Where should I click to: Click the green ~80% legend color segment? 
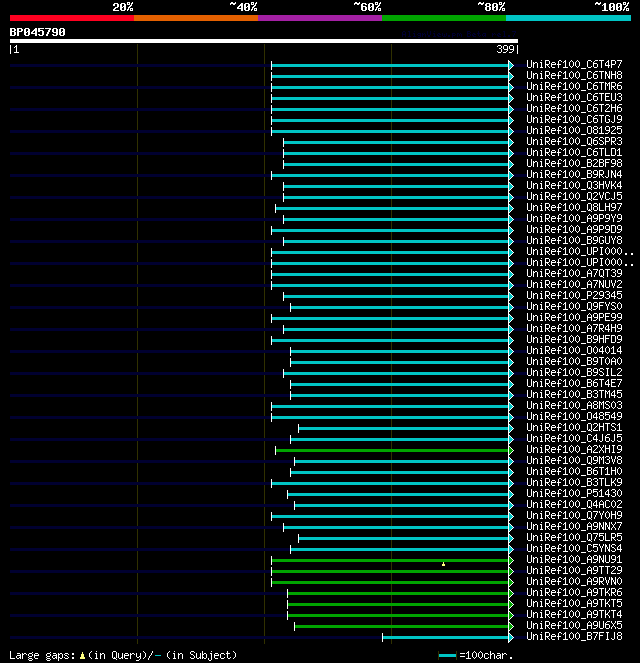click(444, 18)
